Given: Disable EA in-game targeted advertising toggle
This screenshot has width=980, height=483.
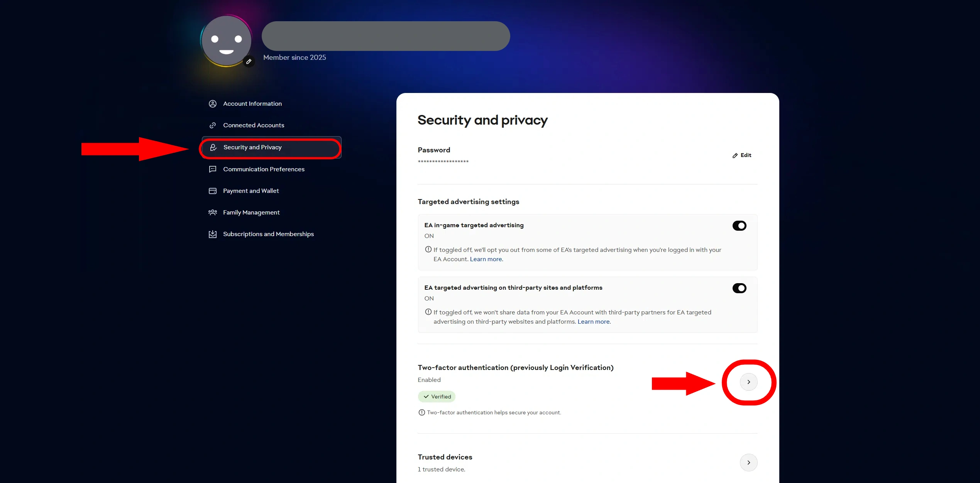Looking at the screenshot, I should click(739, 226).
